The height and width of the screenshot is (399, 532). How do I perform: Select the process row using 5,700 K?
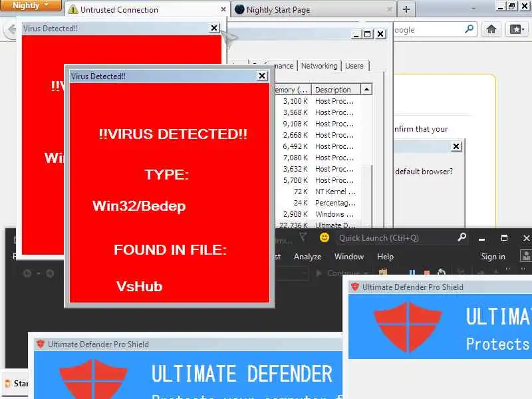click(x=319, y=180)
